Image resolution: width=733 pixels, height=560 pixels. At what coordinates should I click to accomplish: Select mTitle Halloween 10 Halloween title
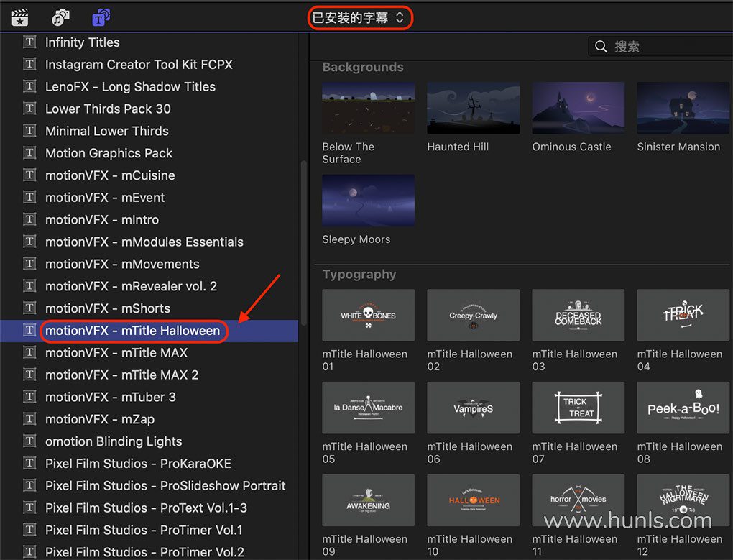pos(473,500)
